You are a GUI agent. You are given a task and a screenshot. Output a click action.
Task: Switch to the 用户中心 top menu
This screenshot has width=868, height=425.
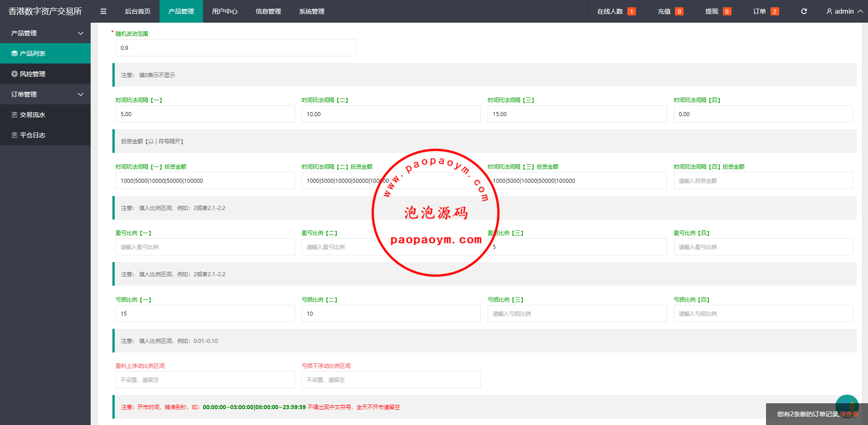pyautogui.click(x=224, y=11)
